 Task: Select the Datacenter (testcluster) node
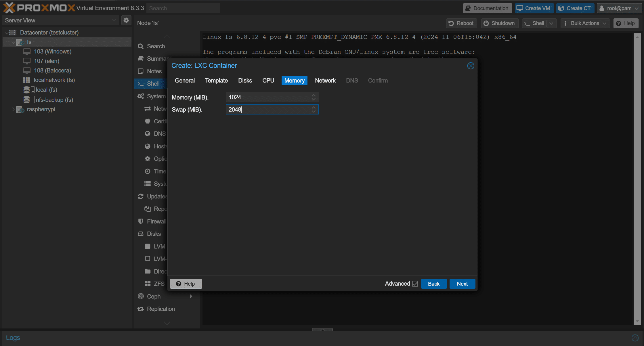coord(49,33)
